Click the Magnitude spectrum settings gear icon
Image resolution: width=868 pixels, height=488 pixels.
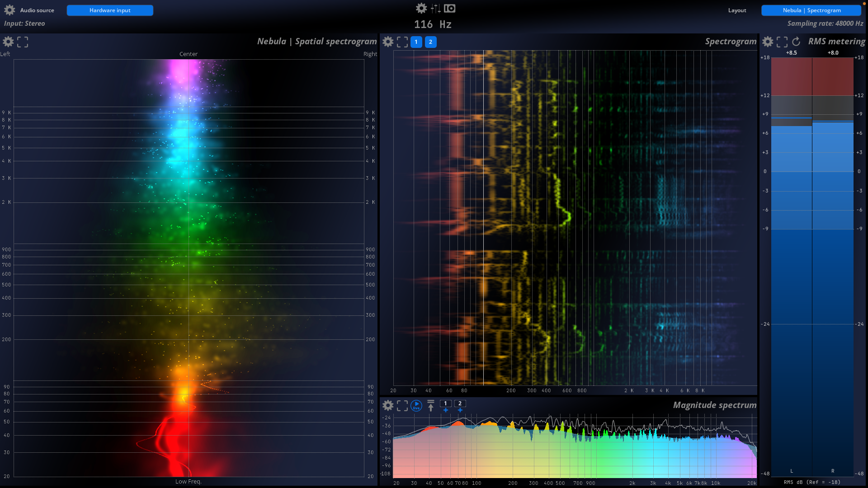[387, 404]
